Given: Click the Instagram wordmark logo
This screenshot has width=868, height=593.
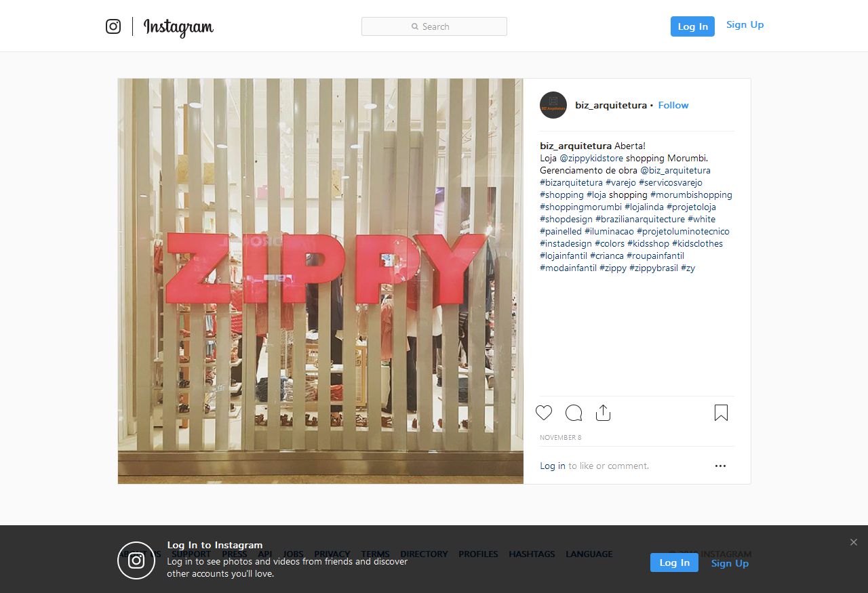Looking at the screenshot, I should (x=178, y=27).
